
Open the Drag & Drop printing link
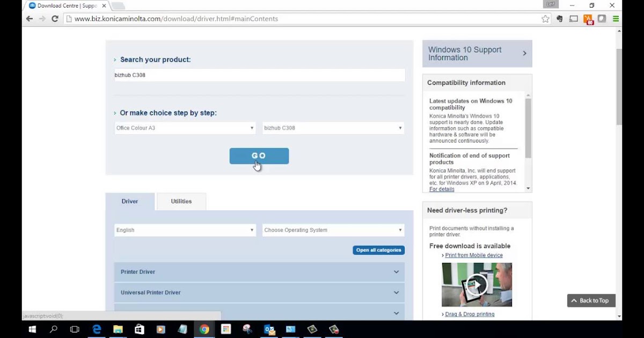click(x=470, y=314)
